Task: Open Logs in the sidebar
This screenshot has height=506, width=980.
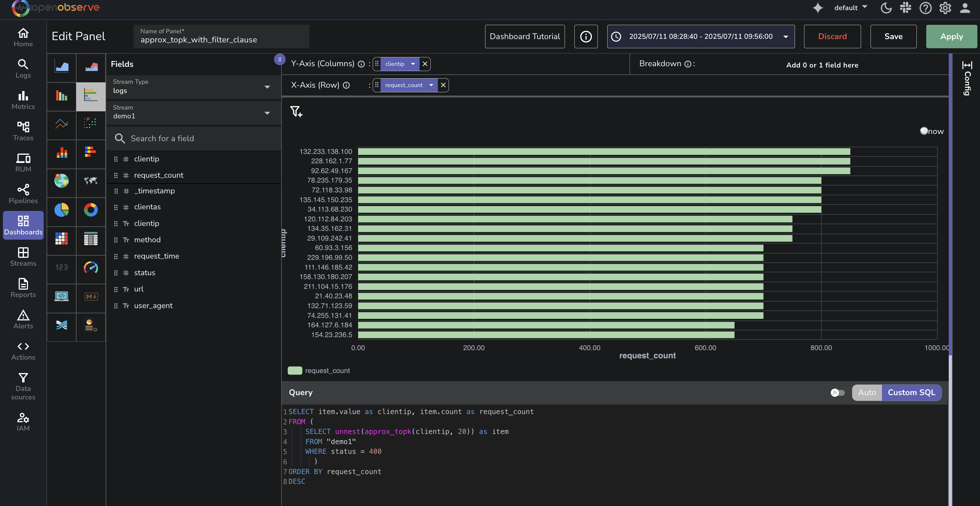Action: click(23, 68)
